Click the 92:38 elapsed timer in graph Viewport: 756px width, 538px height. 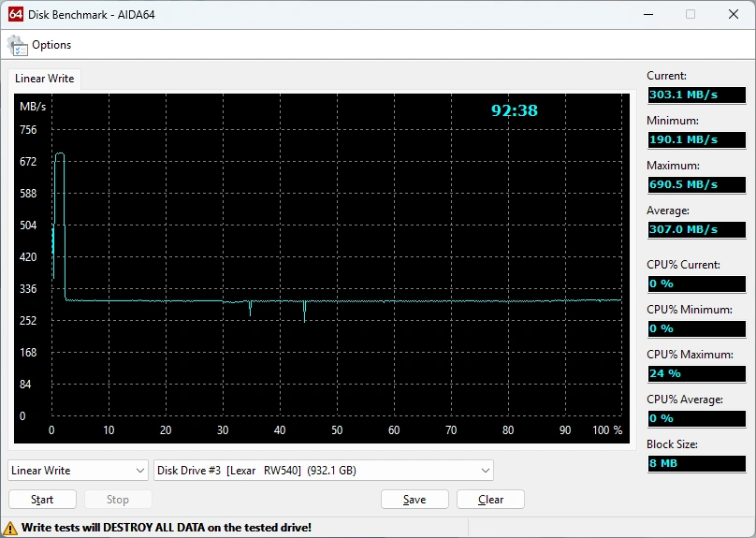pyautogui.click(x=515, y=110)
